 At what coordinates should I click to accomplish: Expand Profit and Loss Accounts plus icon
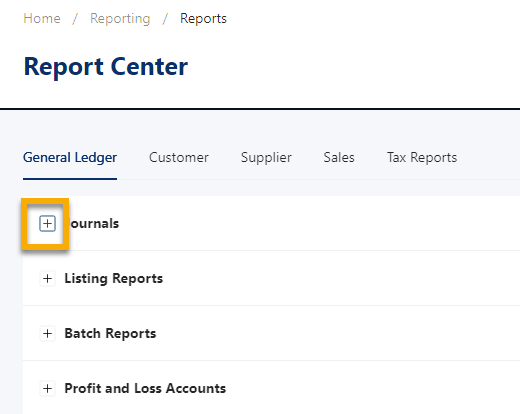[x=47, y=388]
